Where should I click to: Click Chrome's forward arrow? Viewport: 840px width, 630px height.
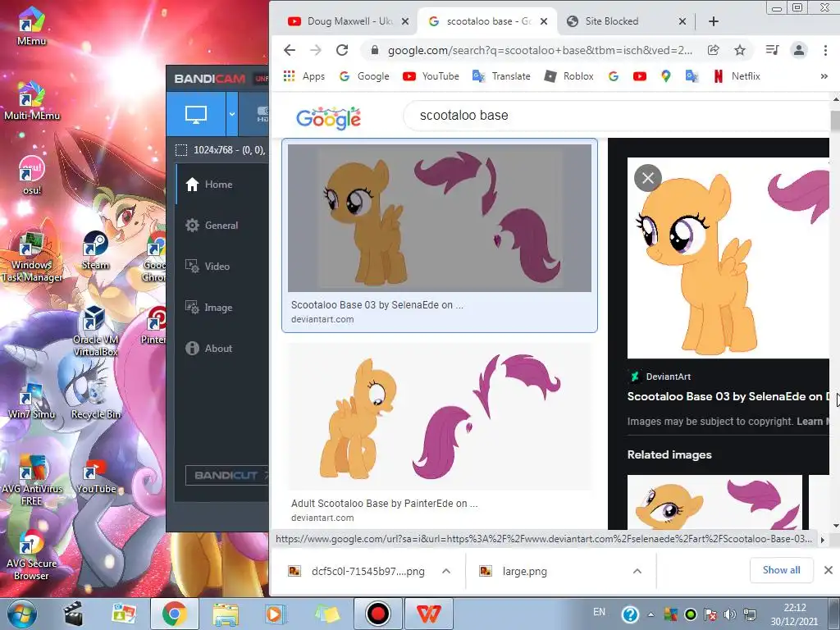point(316,50)
